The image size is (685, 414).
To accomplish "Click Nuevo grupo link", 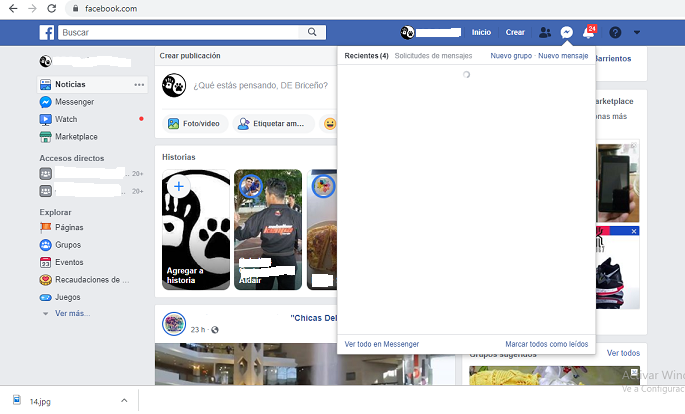I will pos(511,55).
